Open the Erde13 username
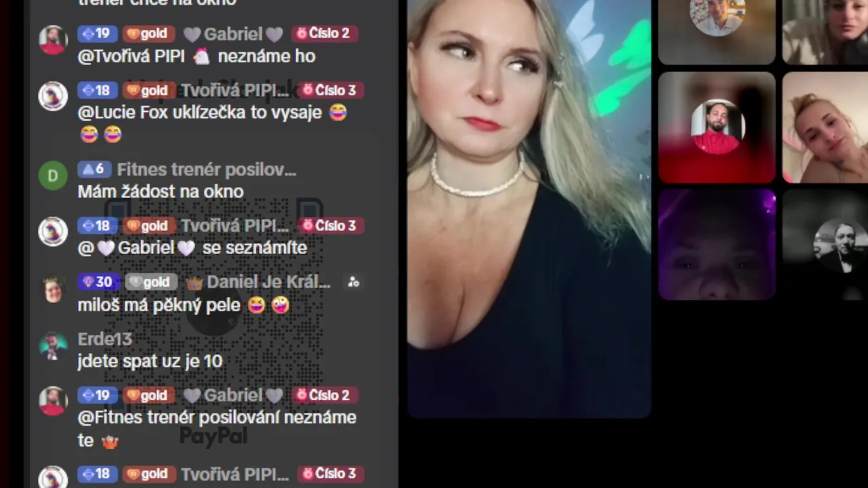 coord(104,338)
